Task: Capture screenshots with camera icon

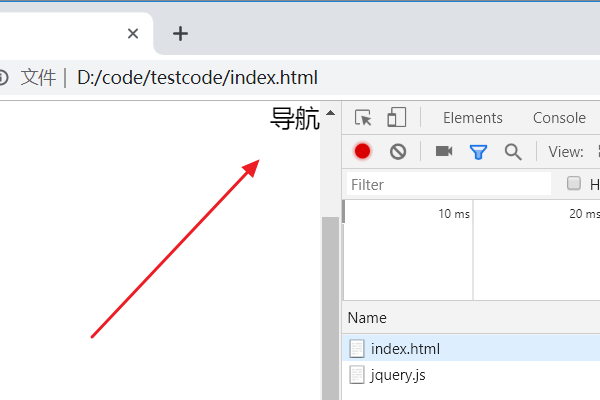Action: tap(444, 151)
